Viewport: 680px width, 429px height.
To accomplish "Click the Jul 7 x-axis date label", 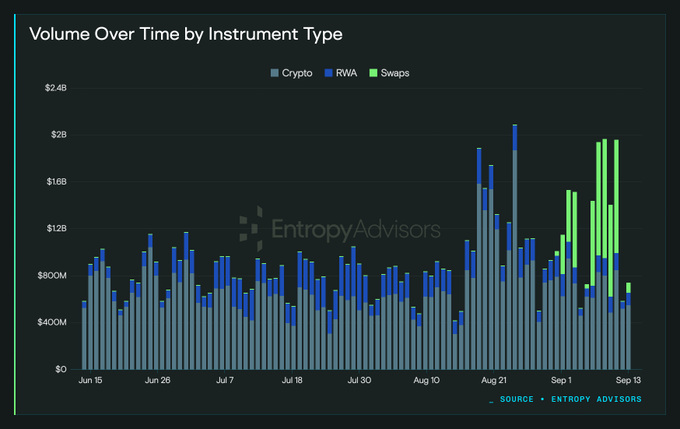I will click(225, 380).
